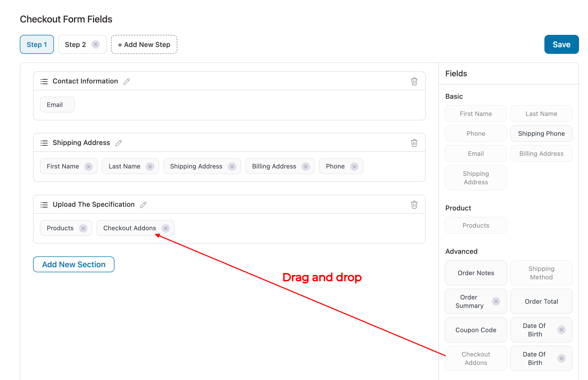Remove Phone field from Shipping Address section
588x380 pixels.
(354, 166)
